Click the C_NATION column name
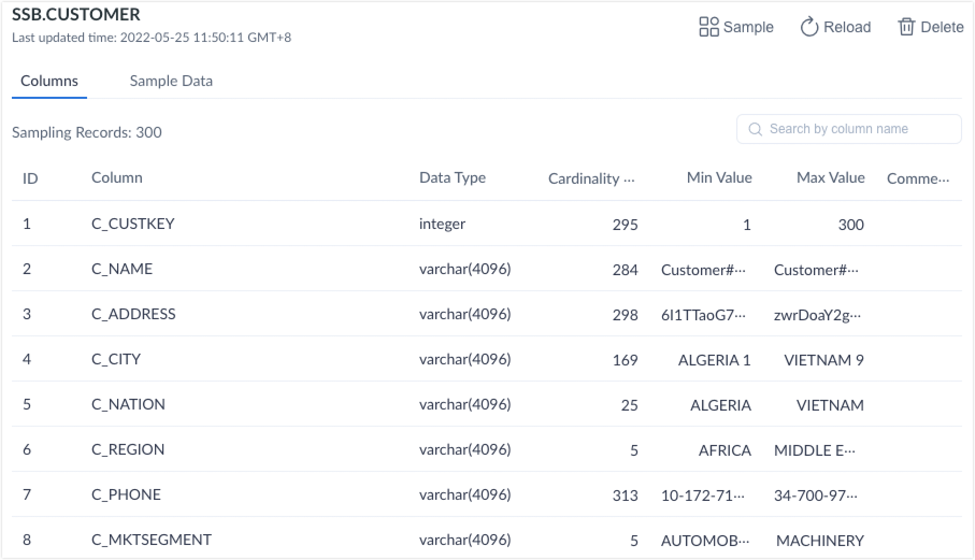Image resolution: width=975 pixels, height=560 pixels. click(x=128, y=404)
